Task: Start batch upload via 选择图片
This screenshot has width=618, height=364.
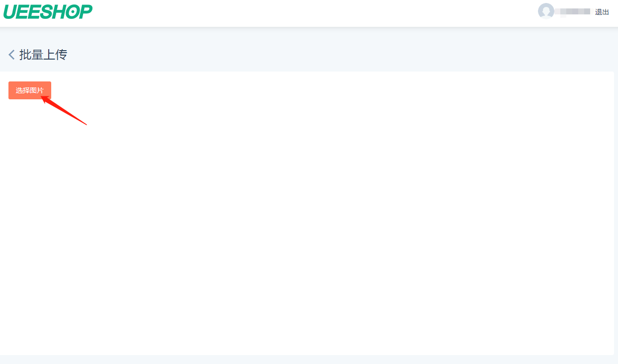Action: (x=30, y=90)
